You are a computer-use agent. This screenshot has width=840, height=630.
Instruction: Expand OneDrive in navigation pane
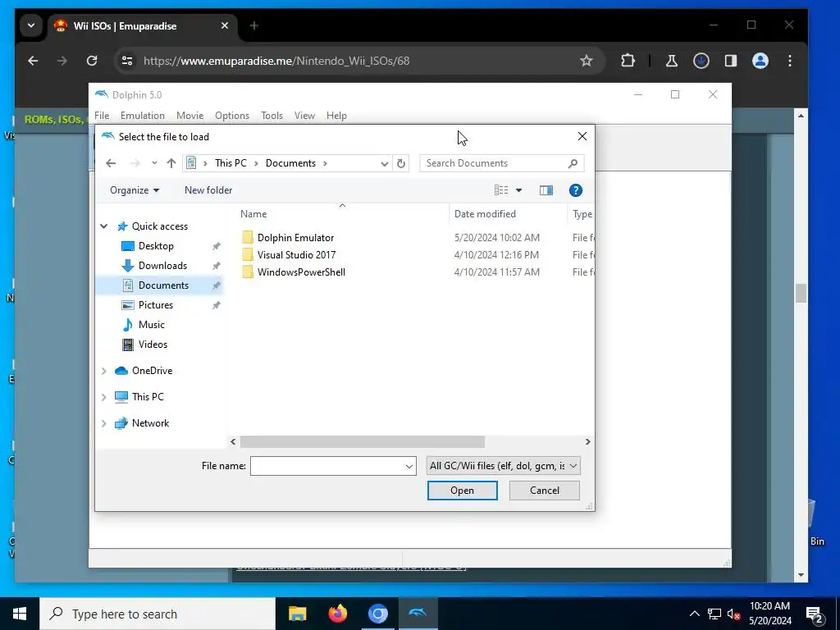click(x=104, y=371)
